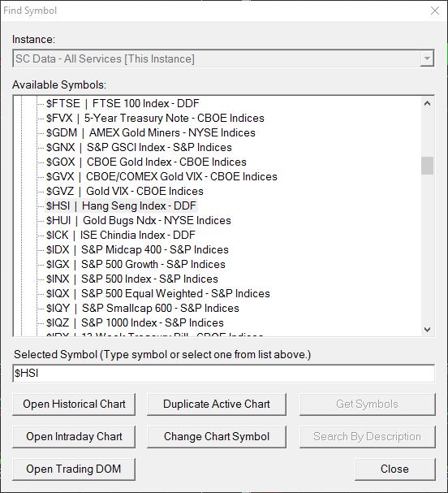
Task: Select $IQY S&P Smallcap 600 row
Action: click(x=143, y=308)
